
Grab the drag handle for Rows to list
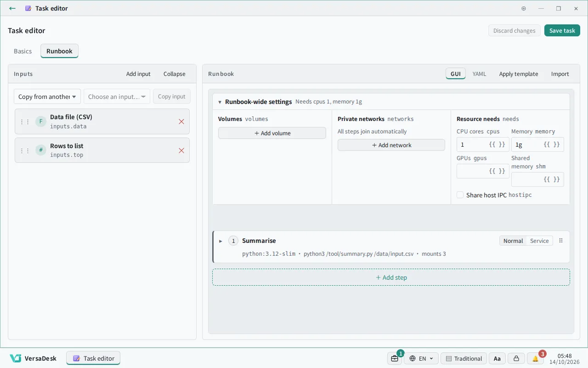[x=25, y=150]
